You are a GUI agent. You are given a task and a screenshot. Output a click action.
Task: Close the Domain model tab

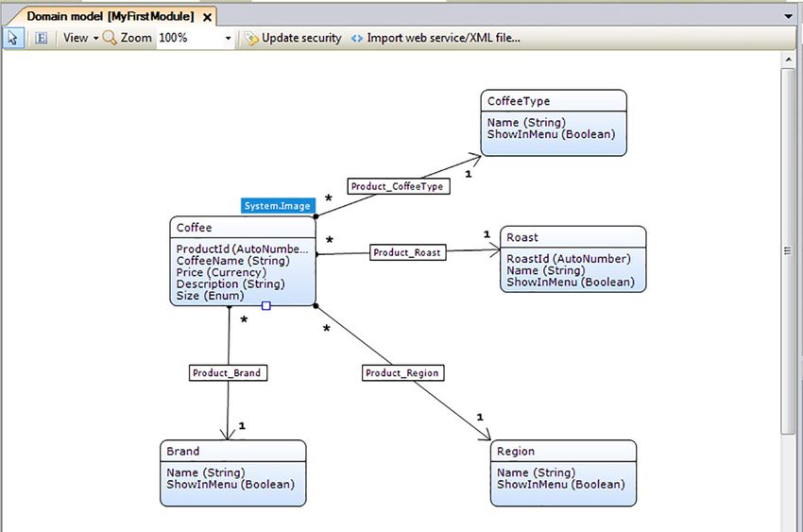click(x=208, y=17)
